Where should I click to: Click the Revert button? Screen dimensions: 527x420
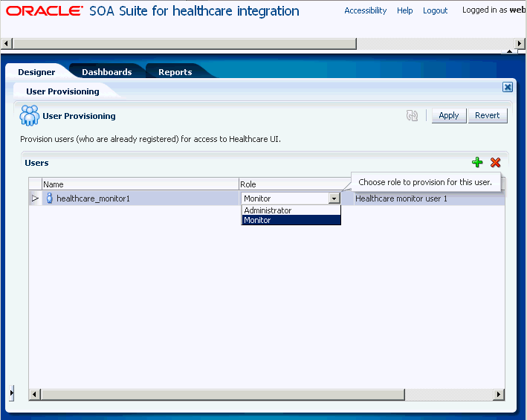[488, 115]
